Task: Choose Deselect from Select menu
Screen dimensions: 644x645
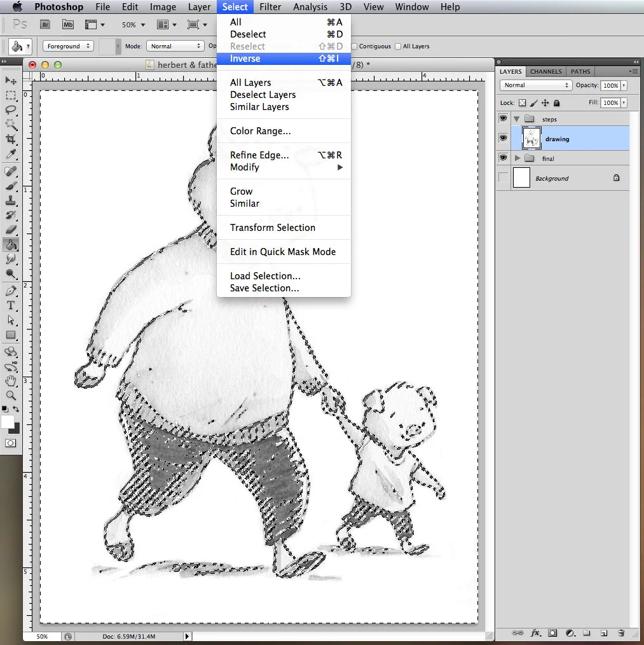Action: pos(284,34)
